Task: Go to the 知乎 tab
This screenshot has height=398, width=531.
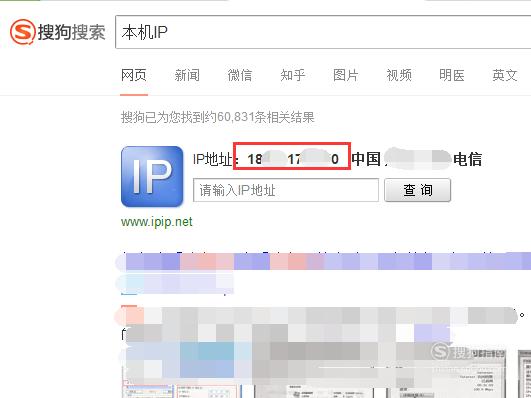Action: [x=293, y=75]
